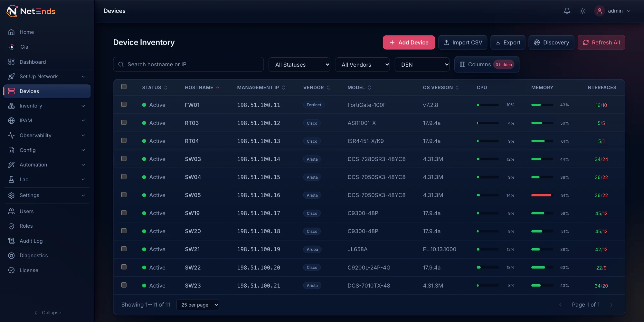
Task: Select the SW23 row checkbox
Action: click(124, 285)
